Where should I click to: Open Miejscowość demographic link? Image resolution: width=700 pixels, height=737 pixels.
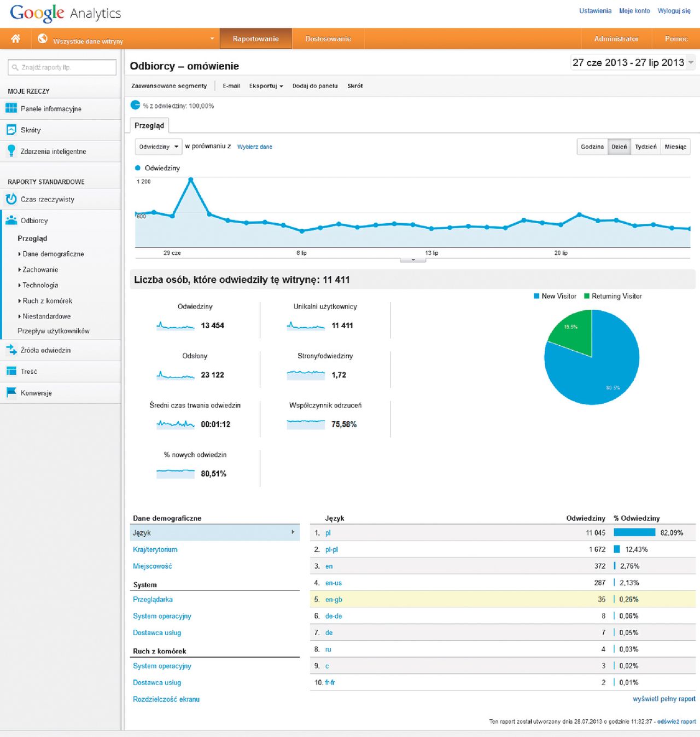coord(153,566)
